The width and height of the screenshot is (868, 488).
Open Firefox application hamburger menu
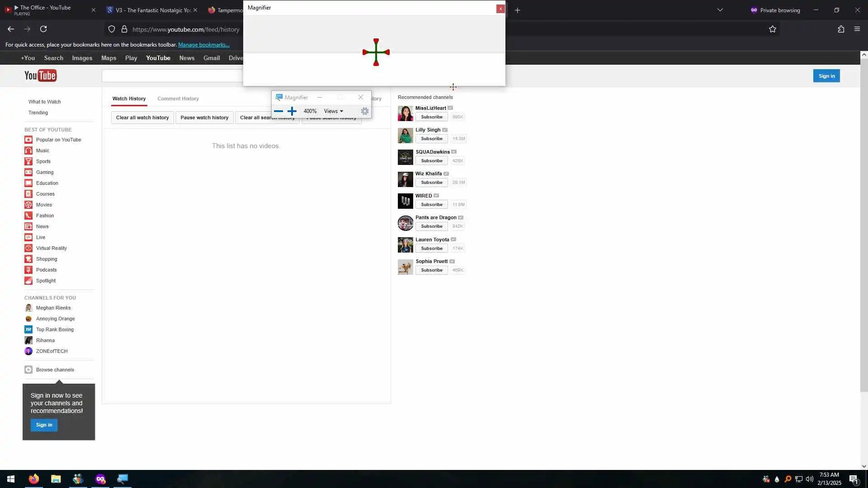[x=857, y=29]
